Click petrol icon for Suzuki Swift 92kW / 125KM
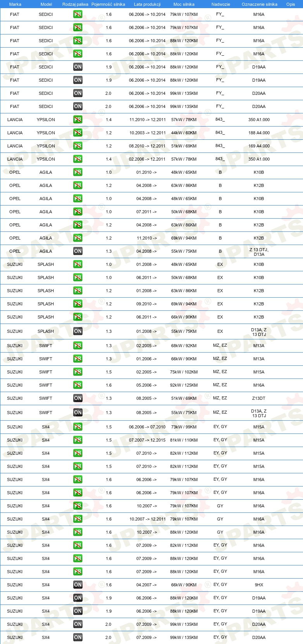 pos(78,385)
